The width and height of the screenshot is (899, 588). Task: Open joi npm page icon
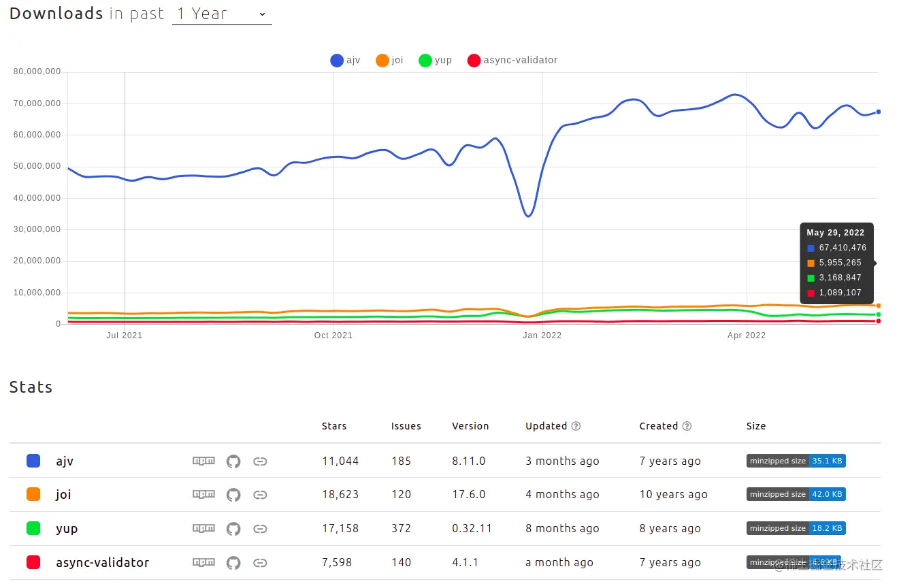click(x=204, y=494)
